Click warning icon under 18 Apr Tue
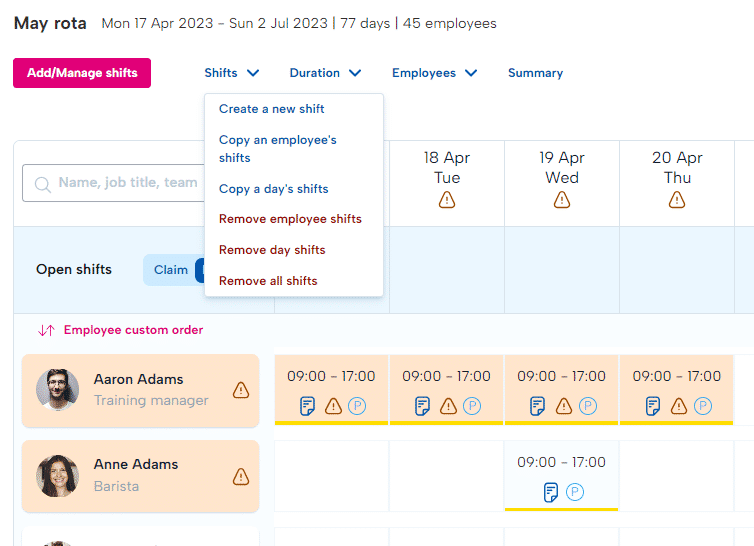This screenshot has height=546, width=754. coord(447,199)
